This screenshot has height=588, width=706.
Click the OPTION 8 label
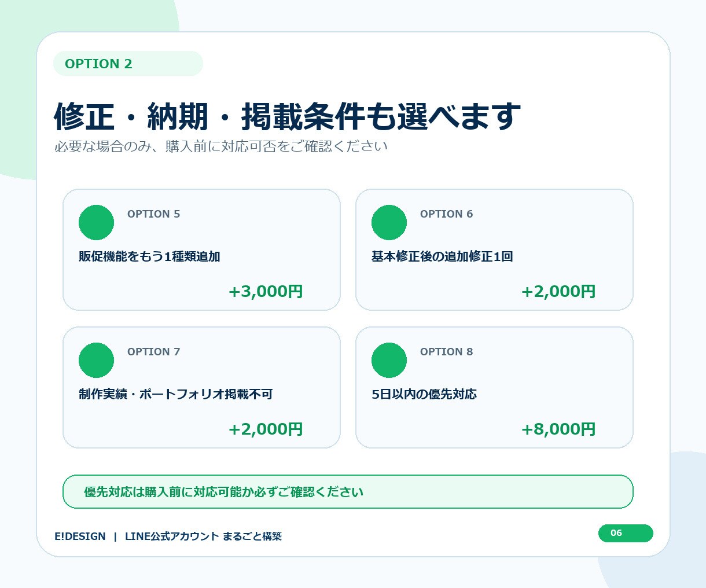(447, 352)
